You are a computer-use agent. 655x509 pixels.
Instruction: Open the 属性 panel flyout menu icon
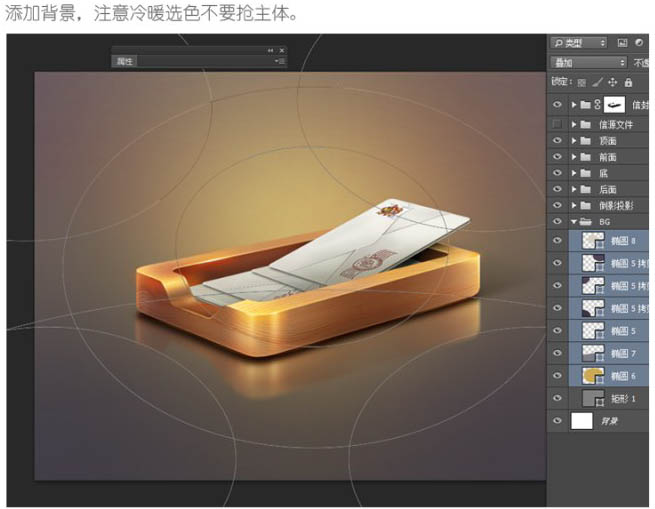[279, 61]
